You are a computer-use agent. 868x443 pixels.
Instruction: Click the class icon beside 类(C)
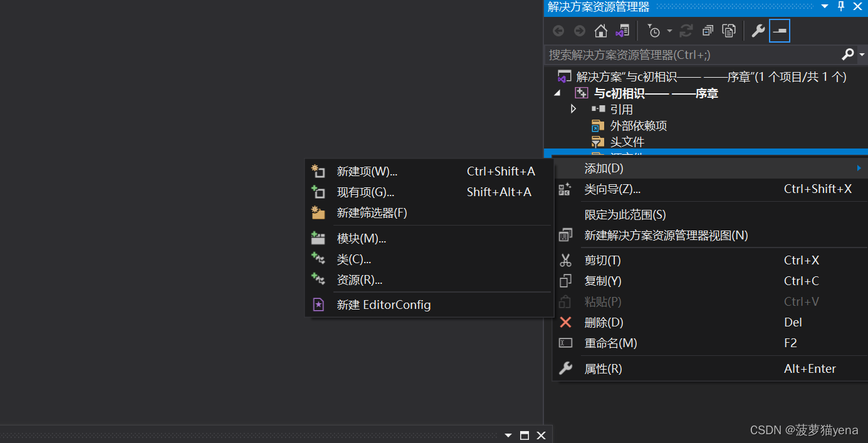[318, 258]
